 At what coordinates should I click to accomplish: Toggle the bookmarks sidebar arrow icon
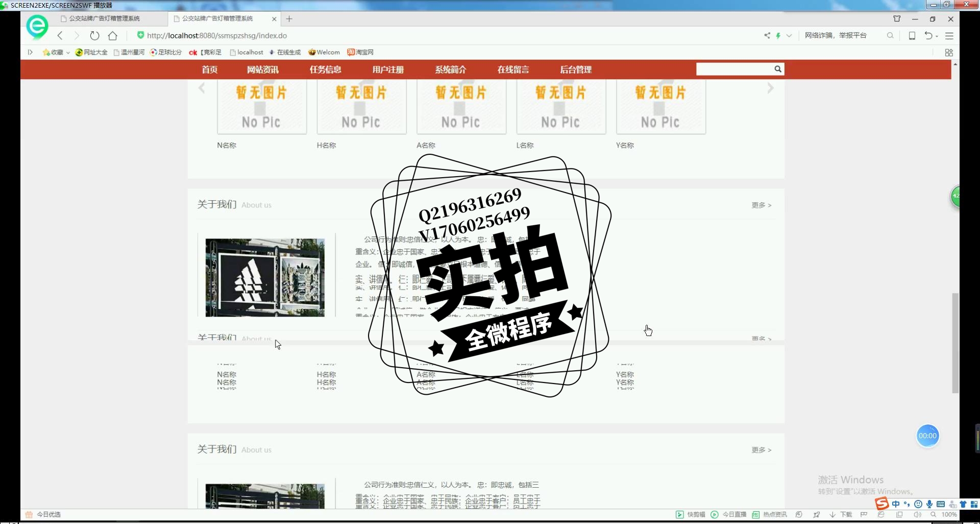pos(30,52)
